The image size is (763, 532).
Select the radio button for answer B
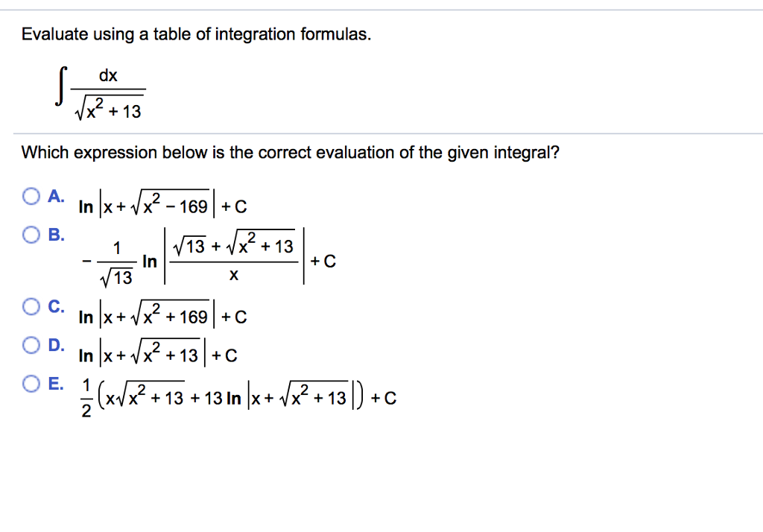(x=31, y=235)
